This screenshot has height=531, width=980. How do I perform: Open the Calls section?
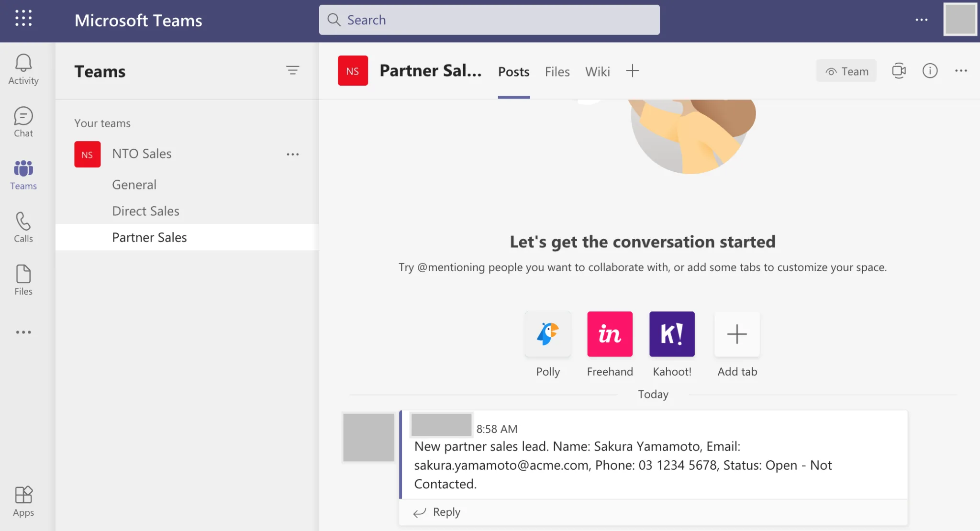(23, 227)
